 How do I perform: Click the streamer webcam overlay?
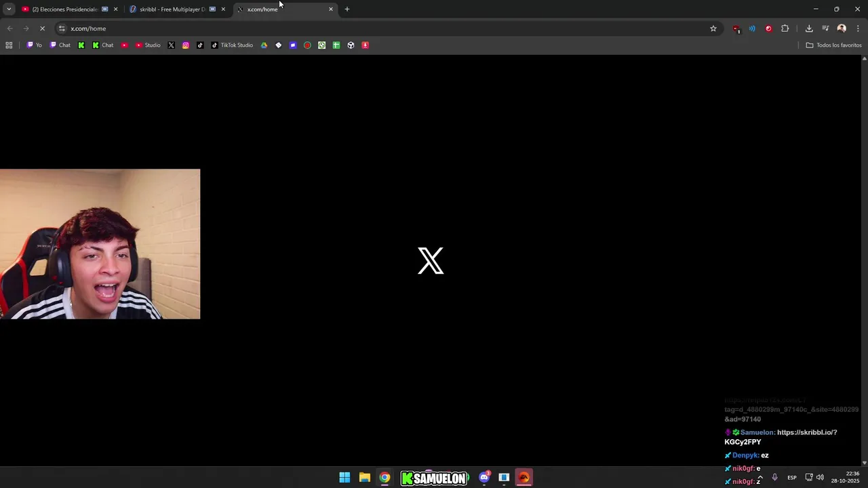pyautogui.click(x=100, y=244)
